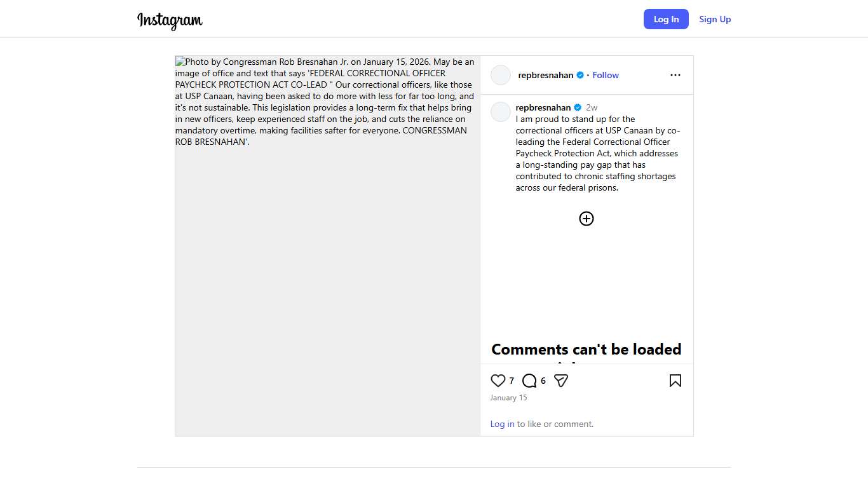868x488 pixels.
Task: Follow the repbresnahan account
Action: [x=606, y=75]
